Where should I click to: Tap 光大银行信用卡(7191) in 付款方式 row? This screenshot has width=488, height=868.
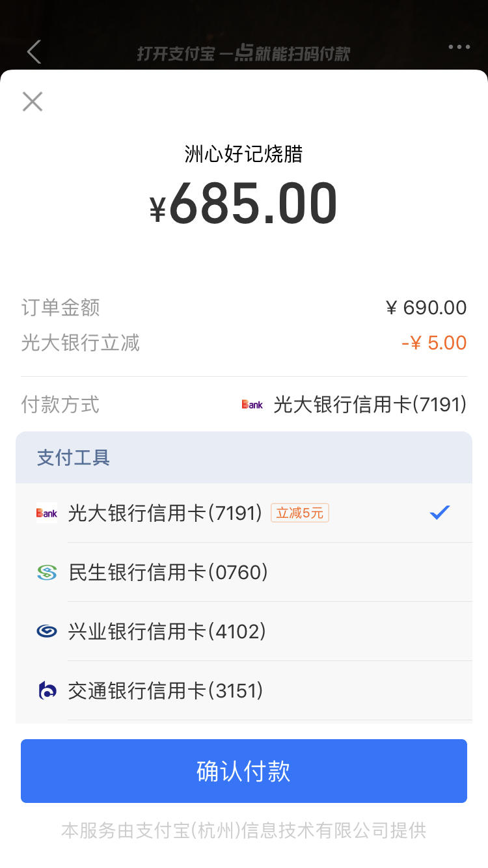[370, 405]
